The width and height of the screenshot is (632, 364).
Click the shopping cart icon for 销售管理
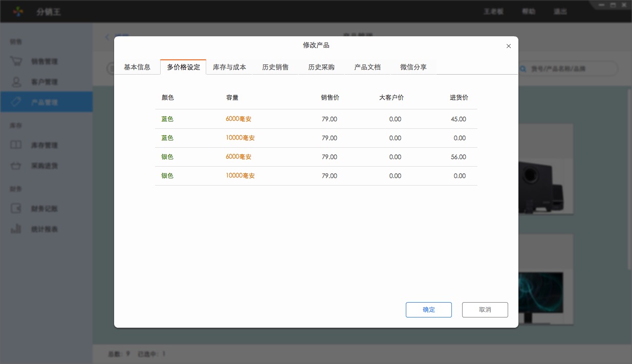pos(16,61)
